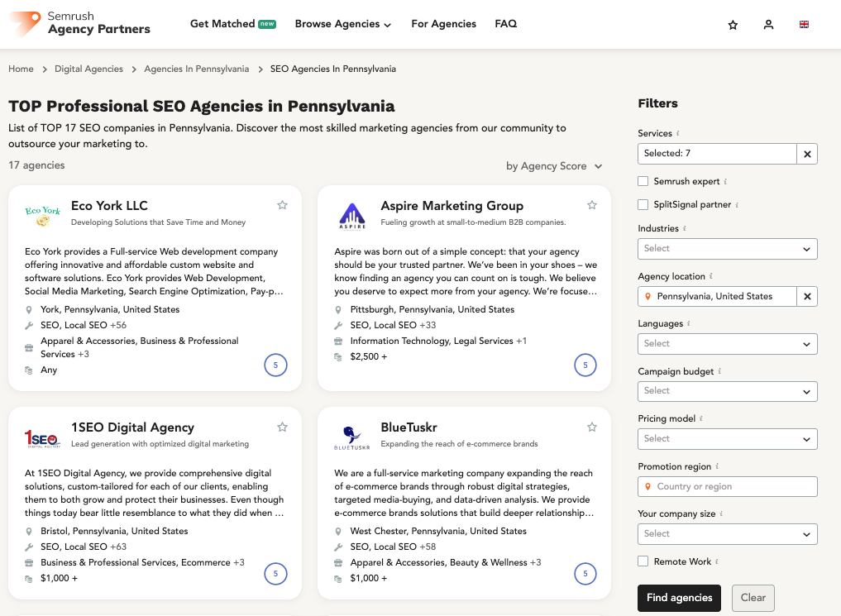
Task: Tick the Remote Work checkbox
Action: pyautogui.click(x=643, y=561)
